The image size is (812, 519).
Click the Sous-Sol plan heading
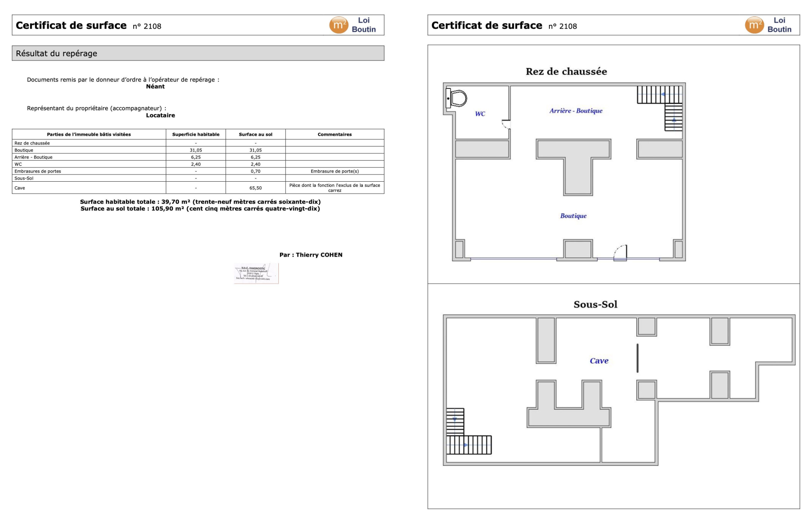tap(595, 304)
